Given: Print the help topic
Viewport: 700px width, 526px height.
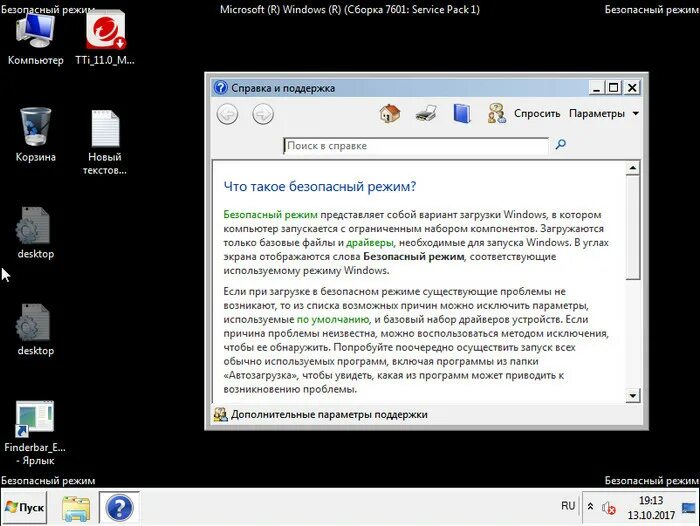Looking at the screenshot, I should (426, 114).
